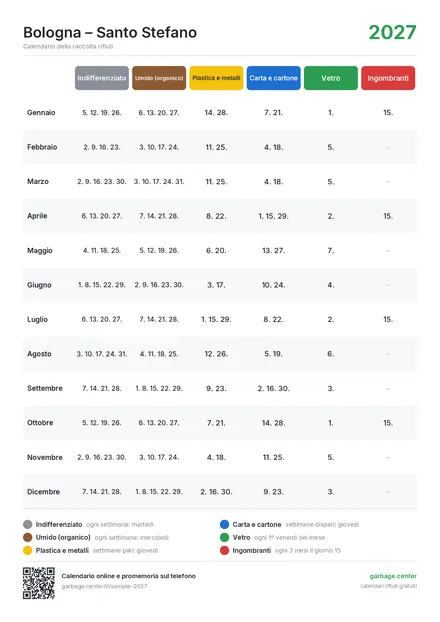Image resolution: width=440 pixels, height=622 pixels.
Task: Click the grey Indifferenziato legend dot
Action: (27, 524)
